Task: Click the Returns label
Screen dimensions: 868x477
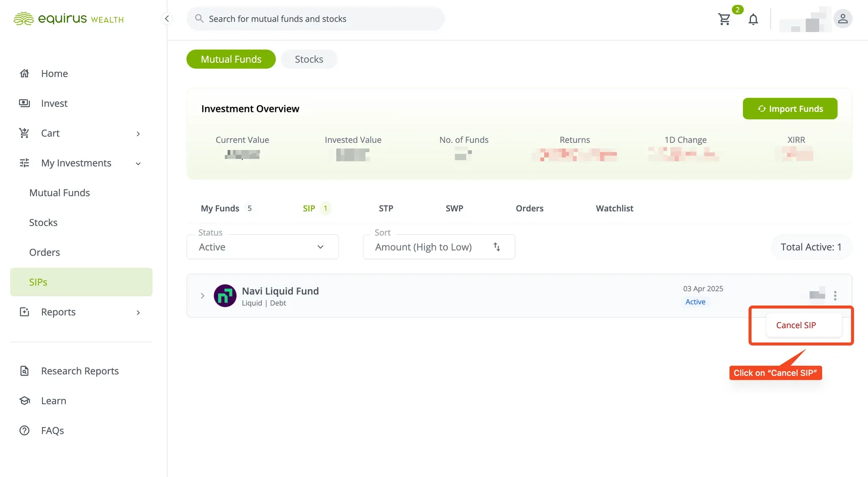Action: pyautogui.click(x=575, y=140)
